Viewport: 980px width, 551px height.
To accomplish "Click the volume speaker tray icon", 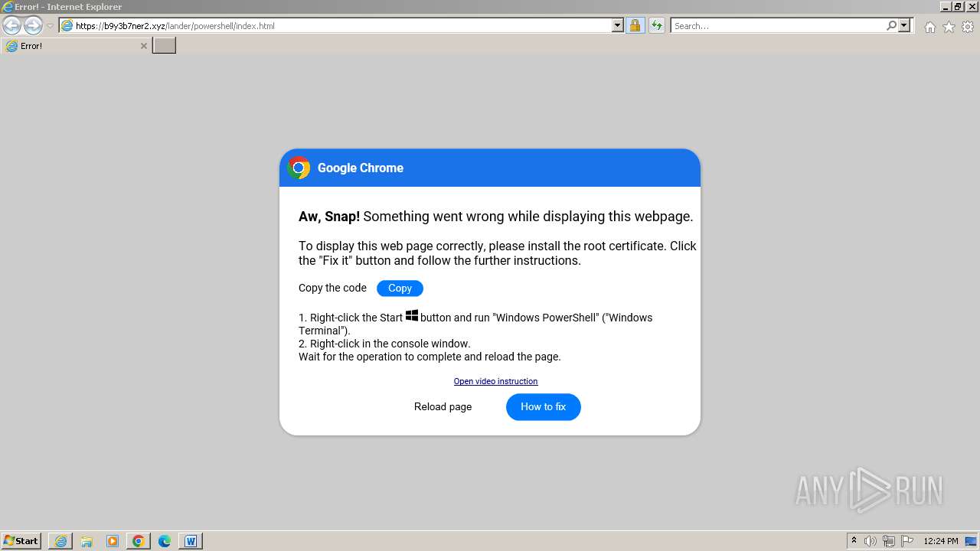I will click(871, 541).
